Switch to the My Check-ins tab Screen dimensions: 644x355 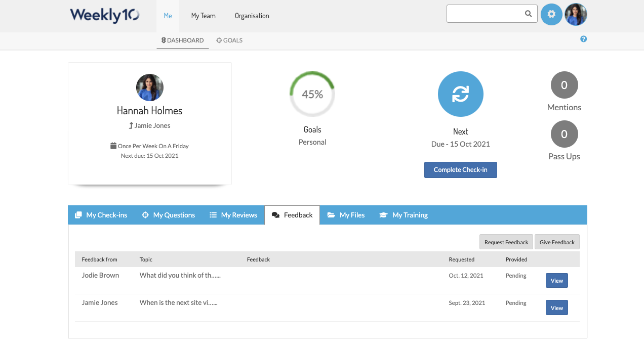101,215
